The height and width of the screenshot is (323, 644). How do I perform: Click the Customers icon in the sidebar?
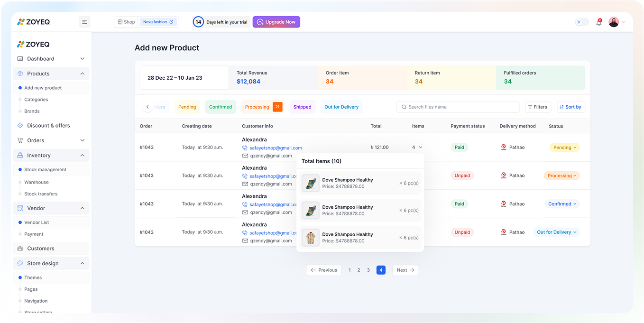[x=20, y=249]
